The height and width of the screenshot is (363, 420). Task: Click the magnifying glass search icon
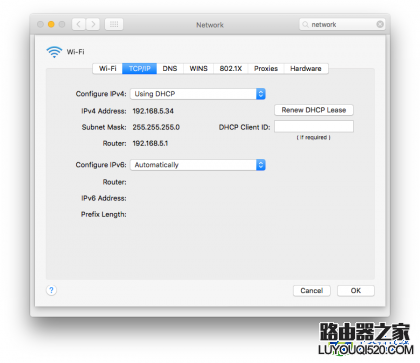point(305,24)
